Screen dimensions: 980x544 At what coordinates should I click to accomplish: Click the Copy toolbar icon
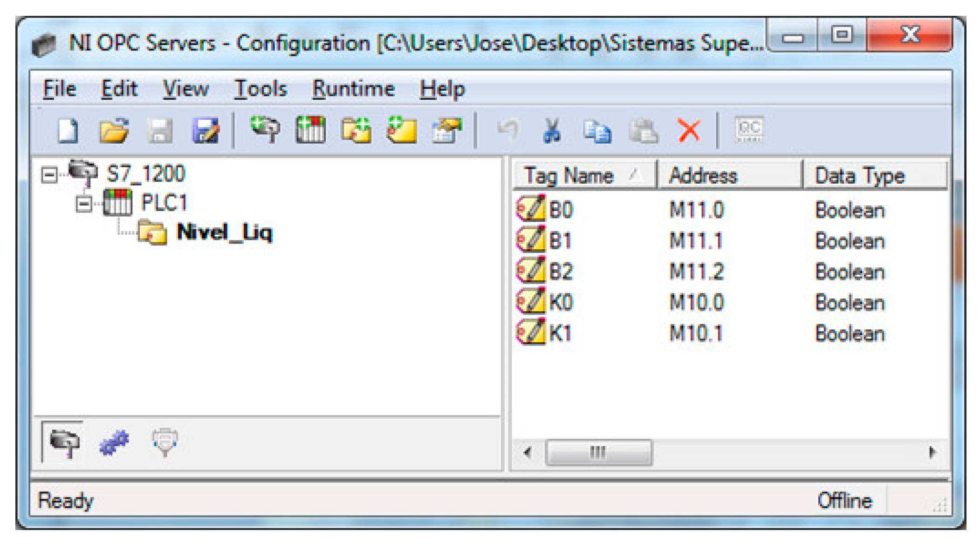point(597,131)
